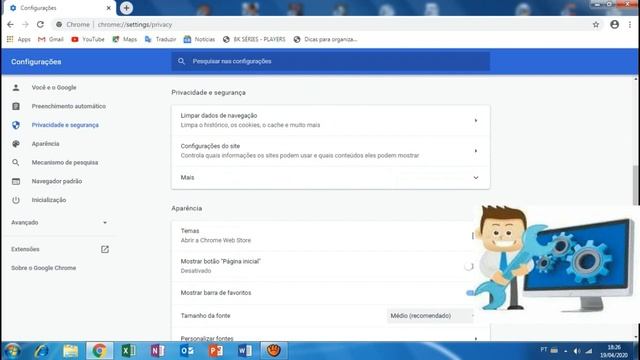Open Limpar dados de navegação arrow
The image size is (640, 360).
pyautogui.click(x=476, y=120)
